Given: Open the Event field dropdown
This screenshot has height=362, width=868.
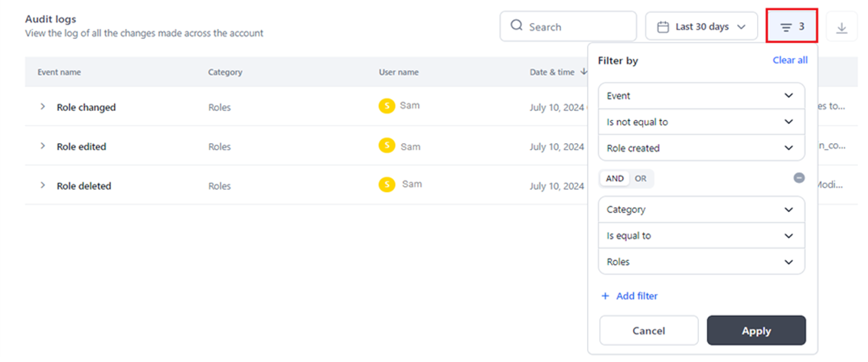Looking at the screenshot, I should (x=700, y=96).
